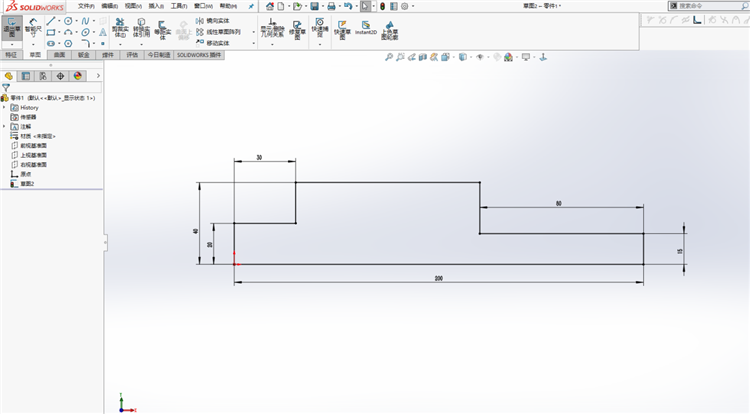Expand the History tree node

pyautogui.click(x=4, y=108)
